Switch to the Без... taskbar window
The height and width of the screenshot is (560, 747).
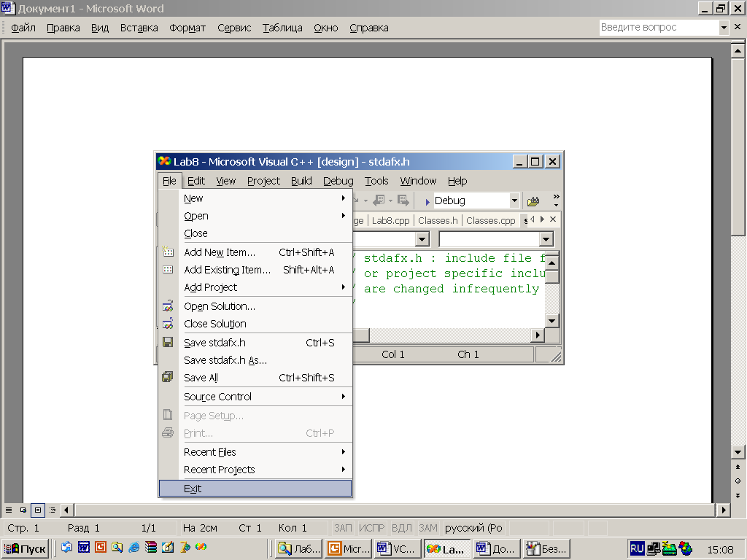click(547, 548)
